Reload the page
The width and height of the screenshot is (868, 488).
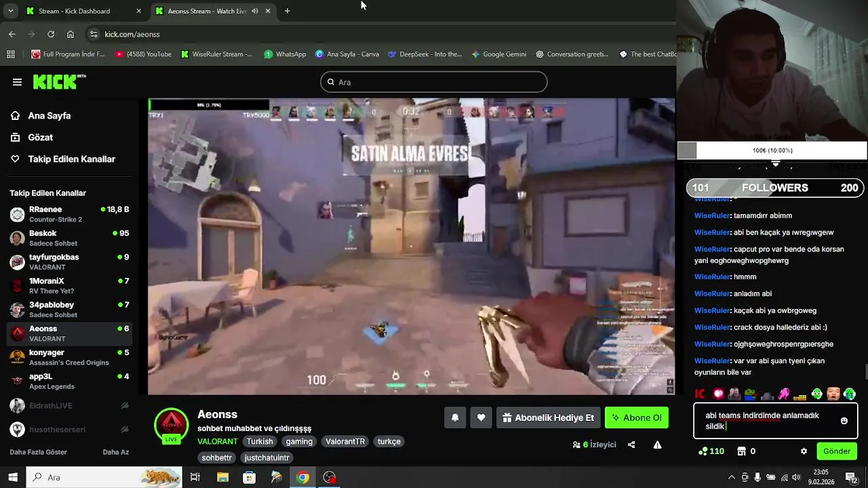51,34
